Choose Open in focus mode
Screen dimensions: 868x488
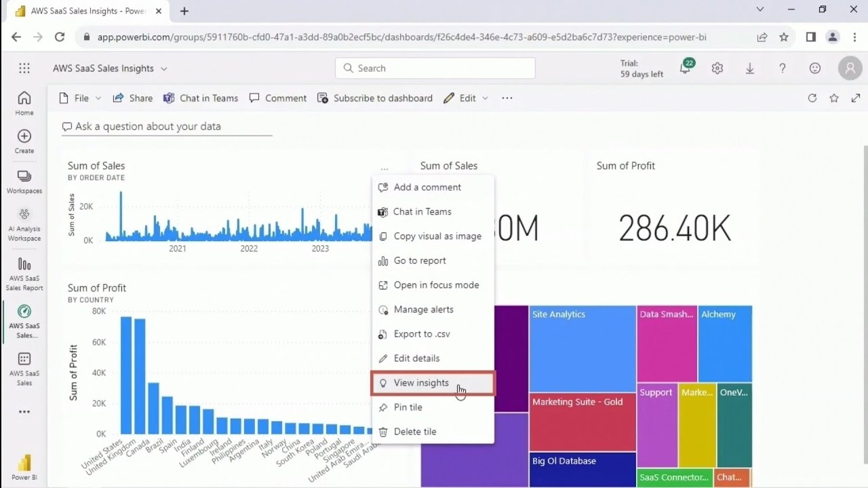[433, 285]
